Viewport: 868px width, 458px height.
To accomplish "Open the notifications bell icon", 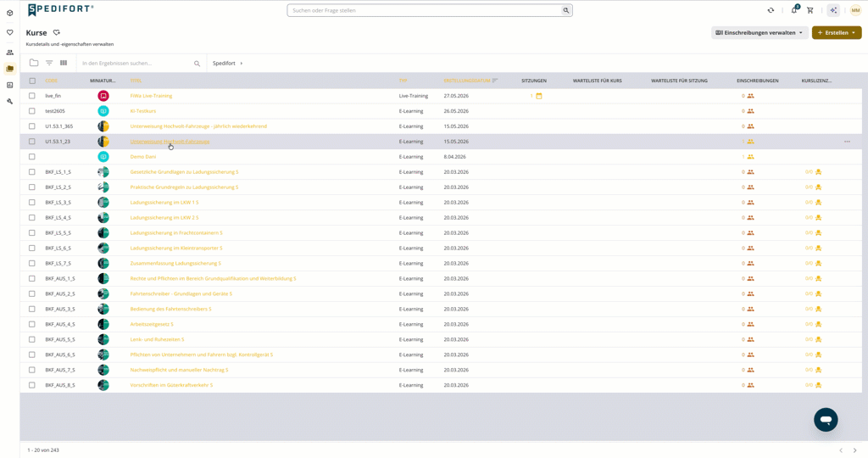I will point(794,10).
